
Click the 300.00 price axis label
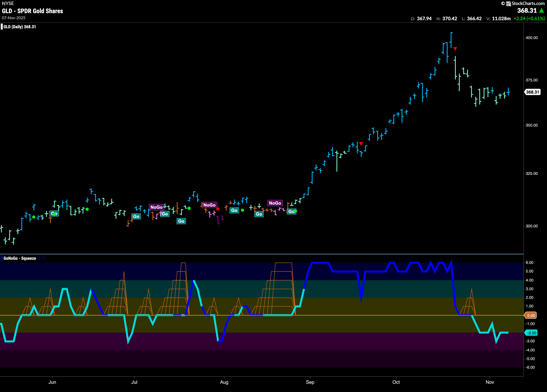(x=532, y=226)
